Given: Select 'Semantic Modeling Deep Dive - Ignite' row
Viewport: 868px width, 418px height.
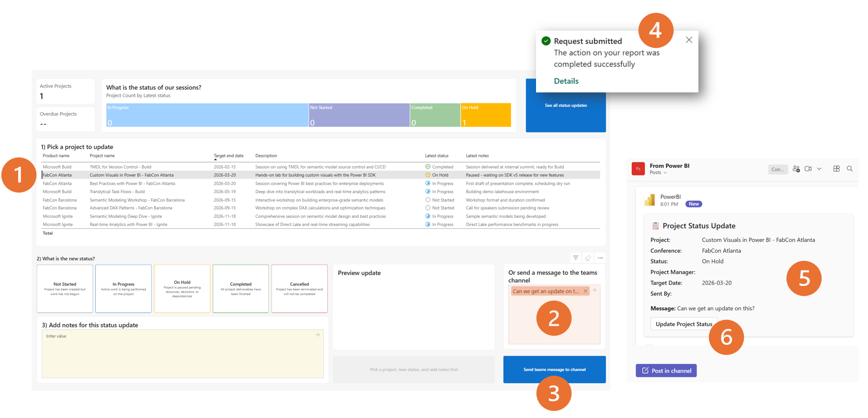Looking at the screenshot, I should (320, 216).
